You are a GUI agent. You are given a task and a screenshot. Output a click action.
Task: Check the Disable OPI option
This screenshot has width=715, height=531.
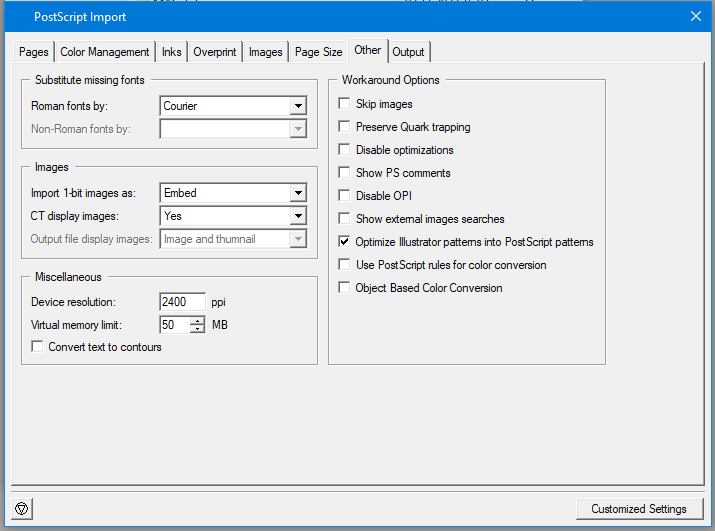pos(345,196)
